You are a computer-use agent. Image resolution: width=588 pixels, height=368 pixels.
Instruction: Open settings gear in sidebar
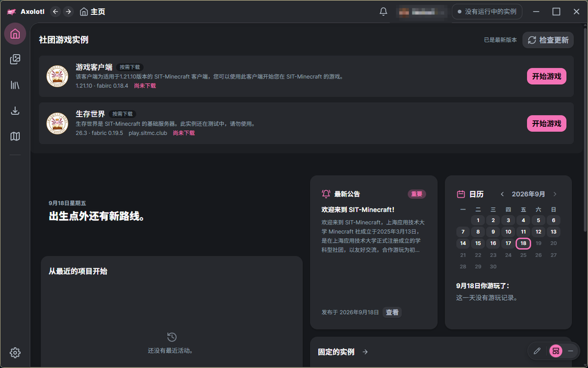(x=15, y=352)
